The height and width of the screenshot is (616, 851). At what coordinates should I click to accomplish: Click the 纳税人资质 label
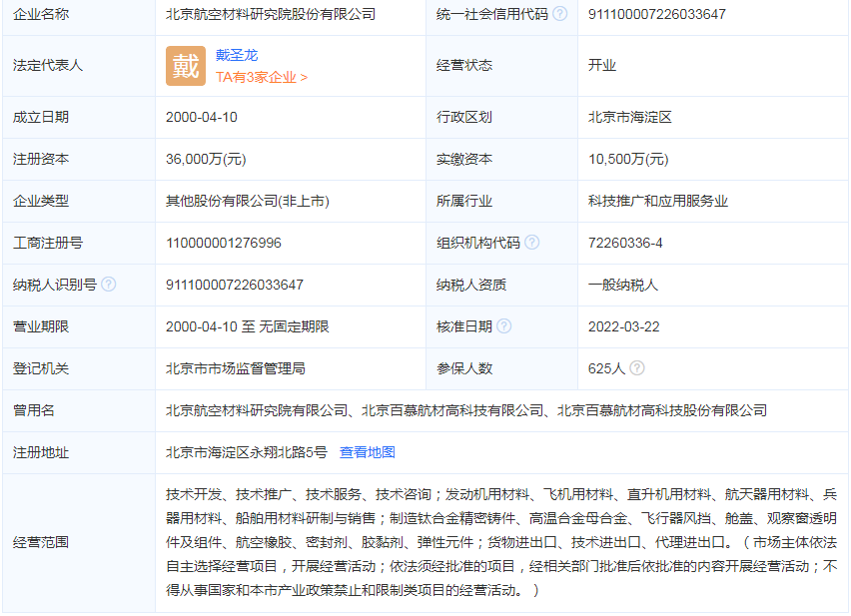pos(471,285)
